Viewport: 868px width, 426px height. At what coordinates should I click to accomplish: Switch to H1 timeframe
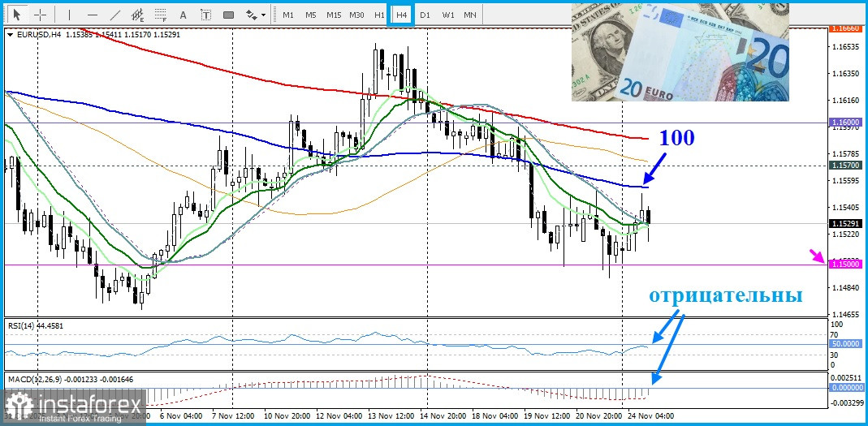[x=379, y=15]
